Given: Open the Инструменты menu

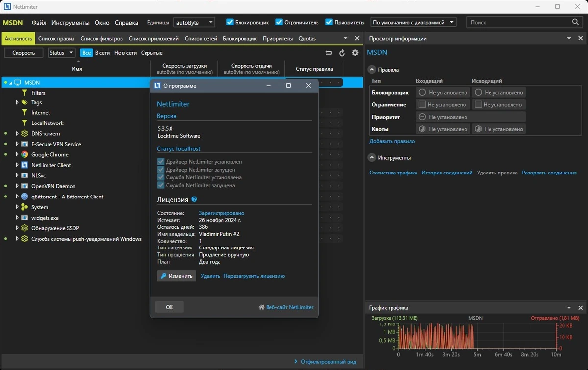Looking at the screenshot, I should pos(71,22).
